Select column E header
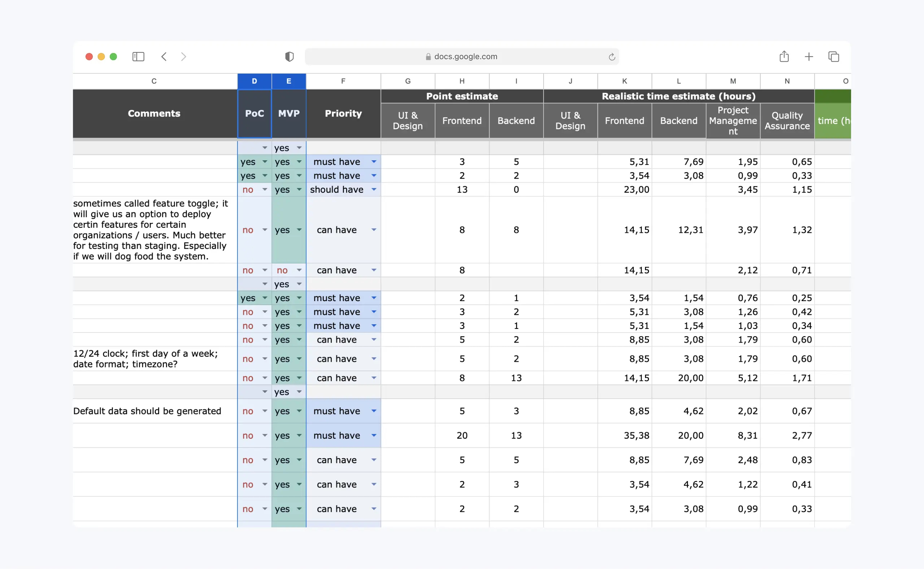The width and height of the screenshot is (924, 569). [x=288, y=81]
